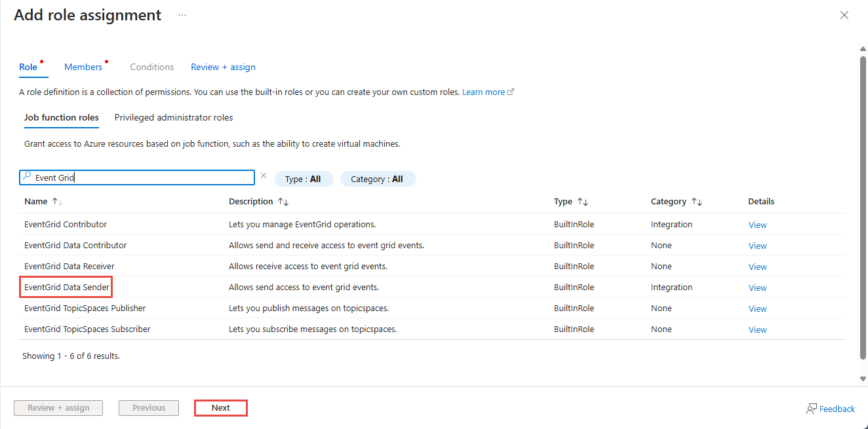Viewport: 868px width, 429px height.
Task: Click BuiltInRole type in EventGrid Data Receiver row
Action: click(x=574, y=266)
